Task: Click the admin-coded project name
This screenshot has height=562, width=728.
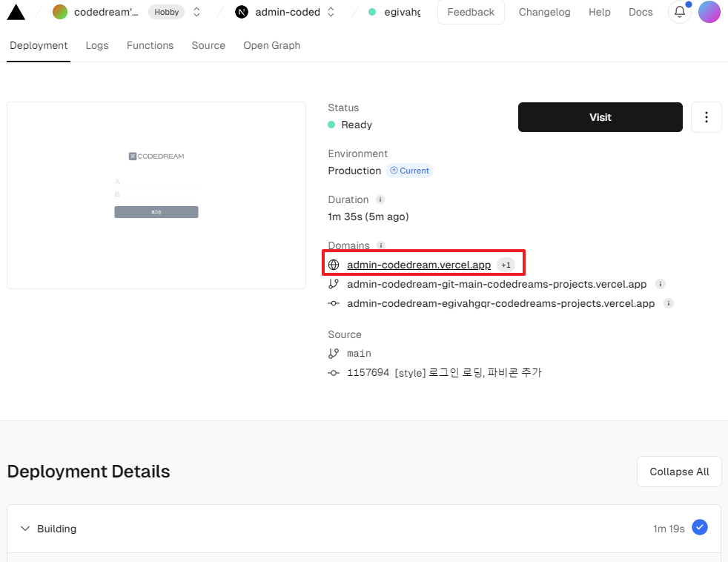Action: (x=288, y=12)
